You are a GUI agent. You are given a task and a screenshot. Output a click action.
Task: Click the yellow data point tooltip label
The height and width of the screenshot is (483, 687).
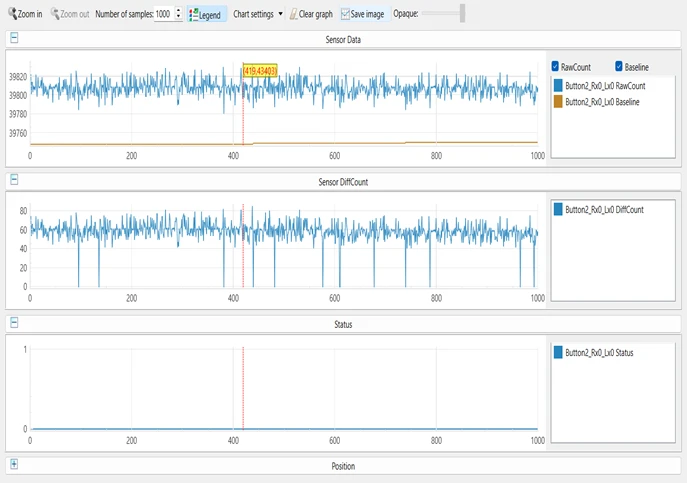260,70
